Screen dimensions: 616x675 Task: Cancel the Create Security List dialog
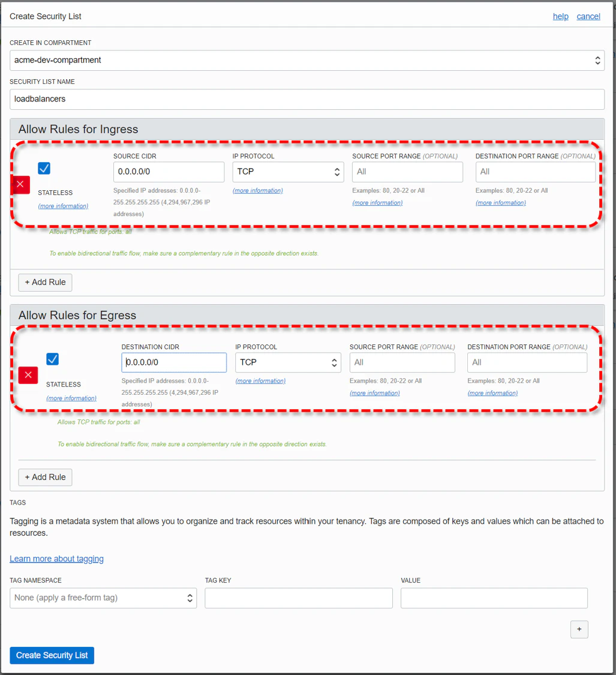pyautogui.click(x=588, y=16)
